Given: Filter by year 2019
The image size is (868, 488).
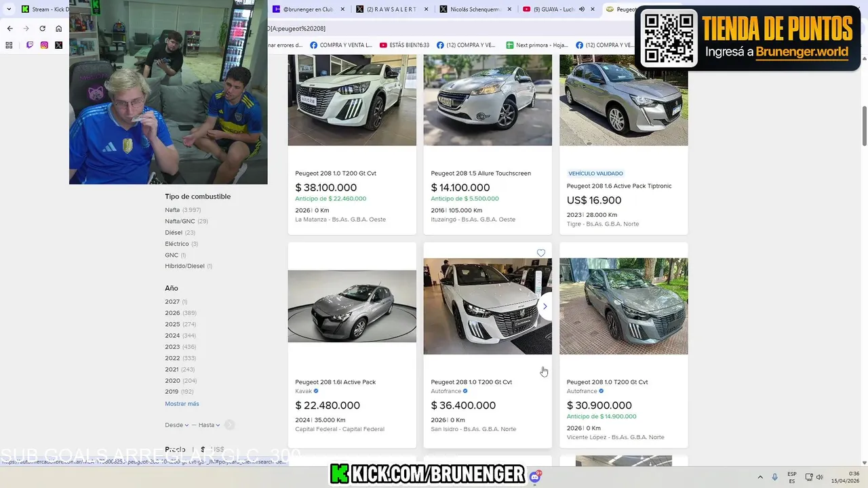Looking at the screenshot, I should click(179, 392).
